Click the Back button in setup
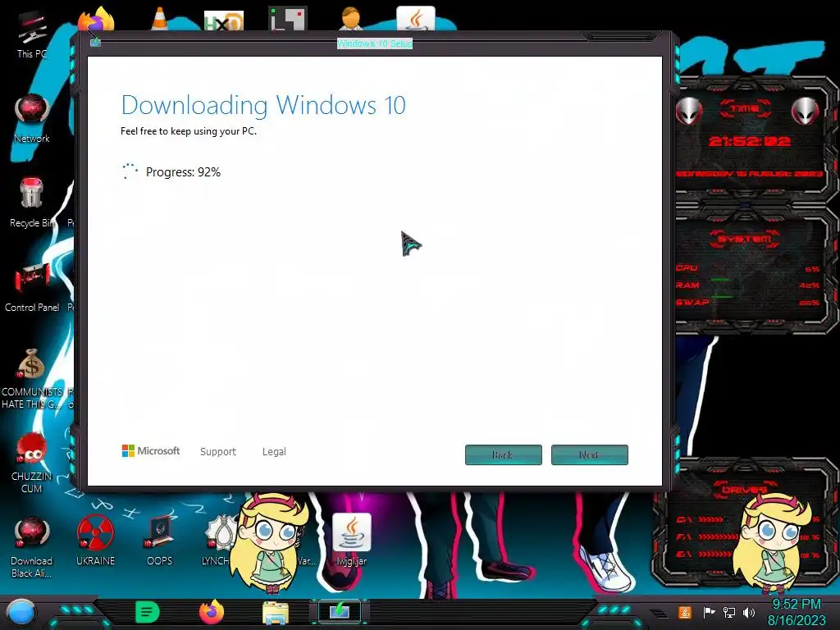The height and width of the screenshot is (630, 840). point(503,454)
